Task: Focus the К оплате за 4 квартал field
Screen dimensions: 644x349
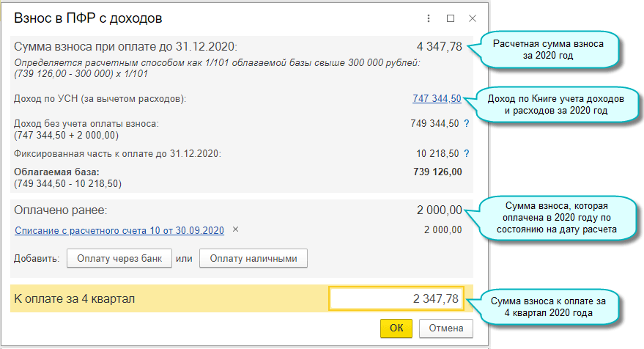Action: click(x=396, y=298)
